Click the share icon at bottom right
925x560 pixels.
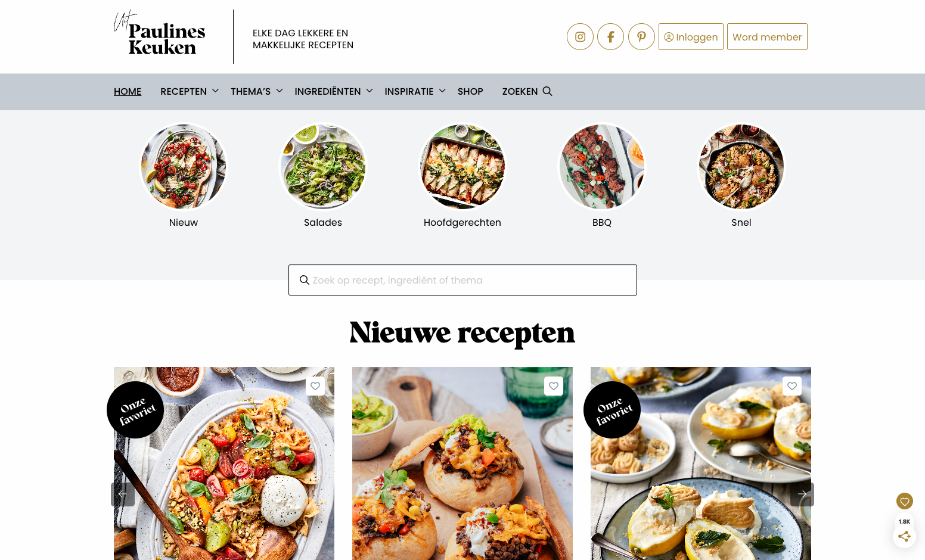coord(904,536)
